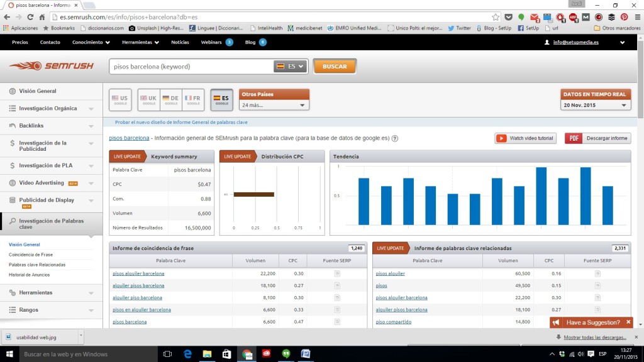644x362 pixels.
Task: Open Herramientas top menu
Action: tap(140, 42)
